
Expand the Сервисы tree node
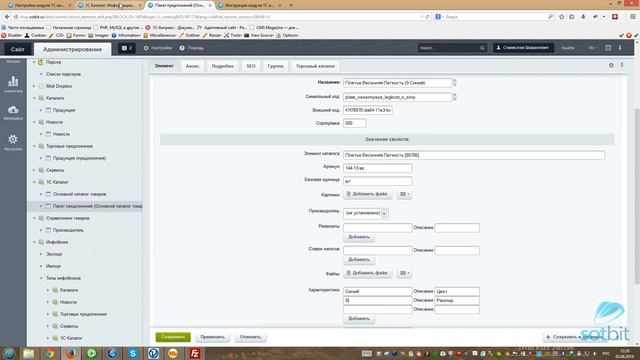34,170
